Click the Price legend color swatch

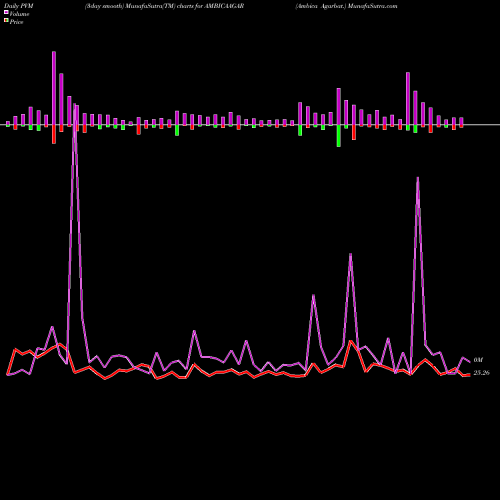[6, 21]
